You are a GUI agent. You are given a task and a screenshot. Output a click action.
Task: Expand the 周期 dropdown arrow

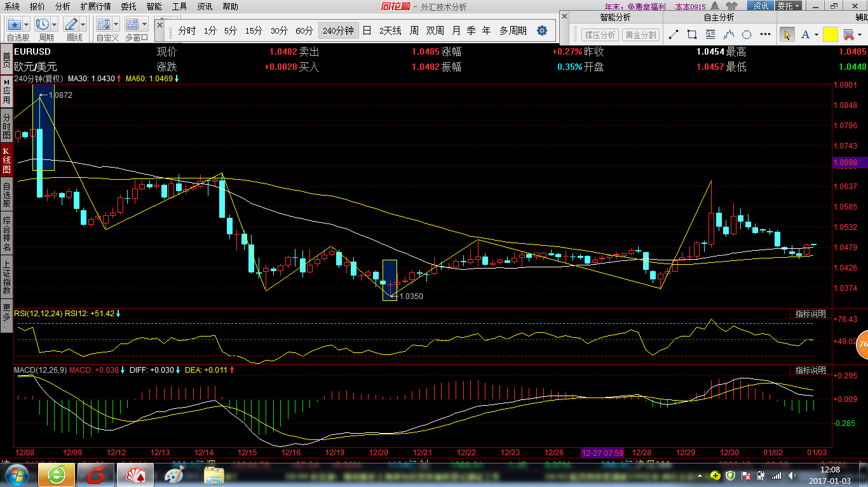click(55, 24)
